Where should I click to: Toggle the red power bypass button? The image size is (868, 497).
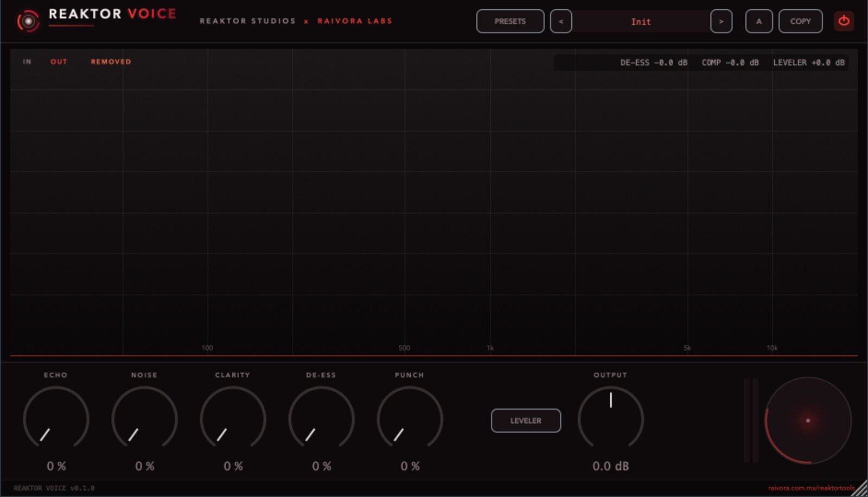pyautogui.click(x=844, y=21)
